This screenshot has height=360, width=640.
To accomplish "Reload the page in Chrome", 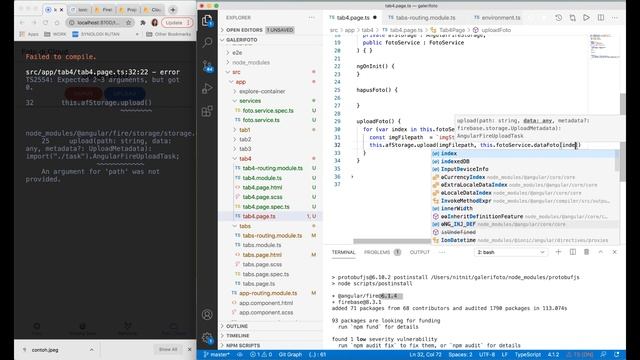I will (x=45, y=22).
